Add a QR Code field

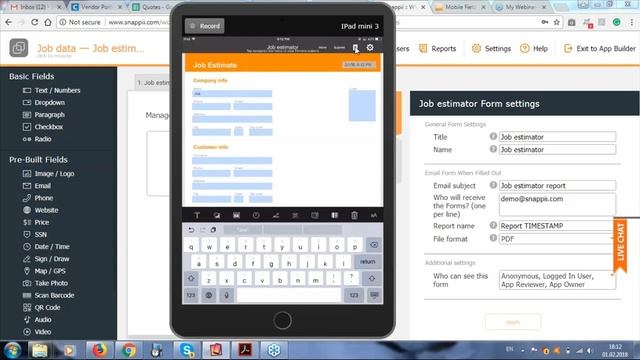(x=42, y=307)
